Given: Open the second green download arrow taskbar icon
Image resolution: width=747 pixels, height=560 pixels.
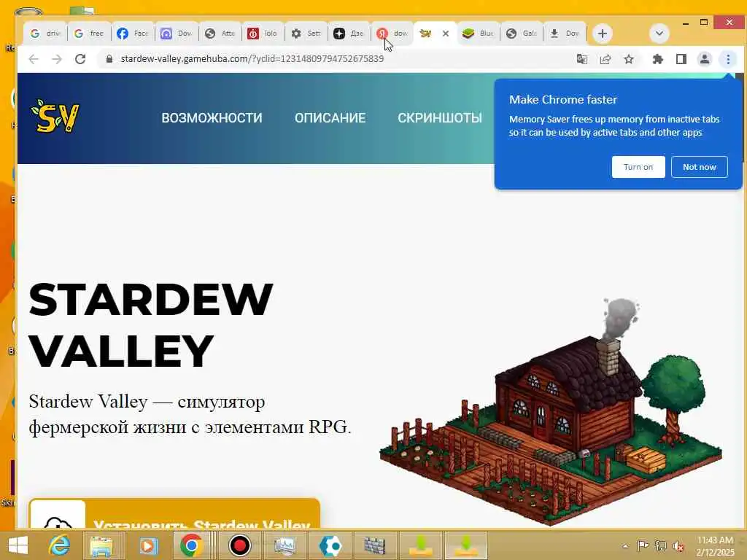Looking at the screenshot, I should coord(465,545).
